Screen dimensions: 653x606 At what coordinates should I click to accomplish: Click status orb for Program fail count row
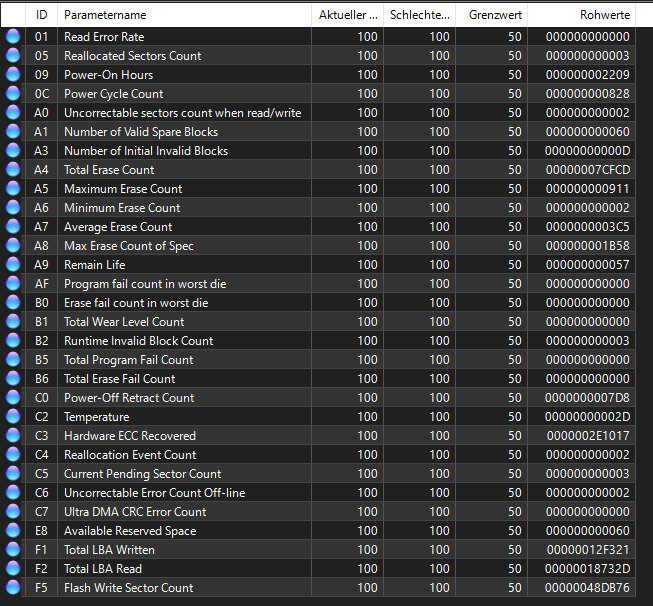[13, 284]
